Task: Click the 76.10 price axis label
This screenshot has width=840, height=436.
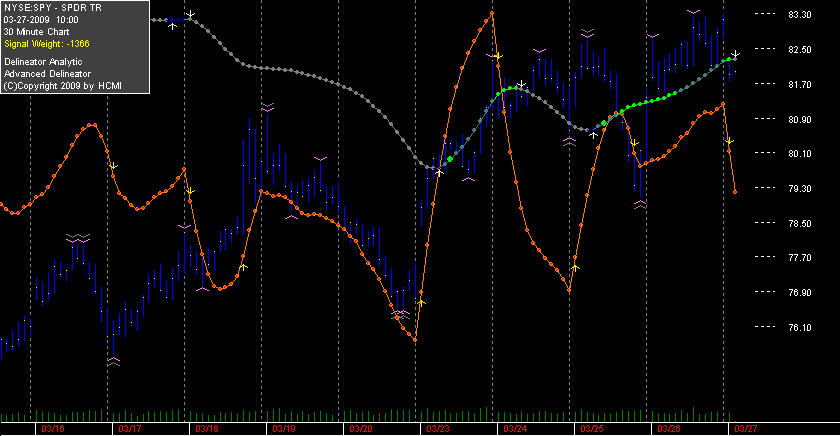Action: click(x=799, y=327)
